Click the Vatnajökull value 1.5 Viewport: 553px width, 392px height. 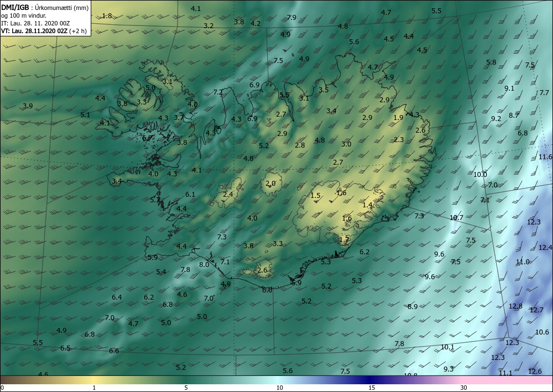pyautogui.click(x=315, y=196)
